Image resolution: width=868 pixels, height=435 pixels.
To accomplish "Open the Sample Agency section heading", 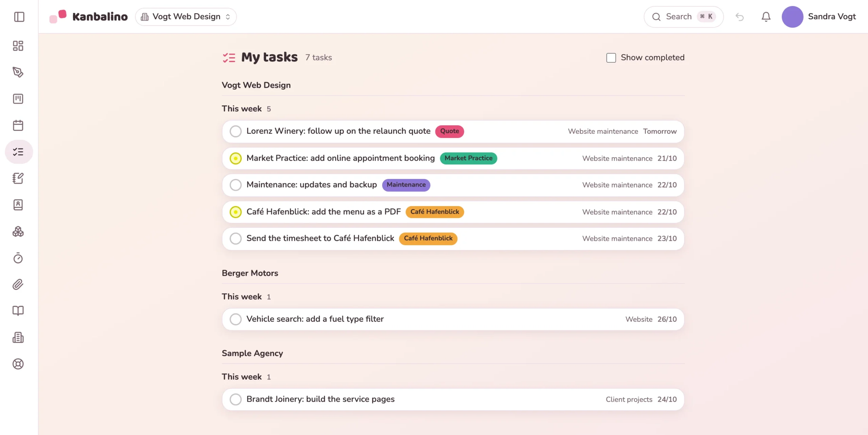I will 252,353.
